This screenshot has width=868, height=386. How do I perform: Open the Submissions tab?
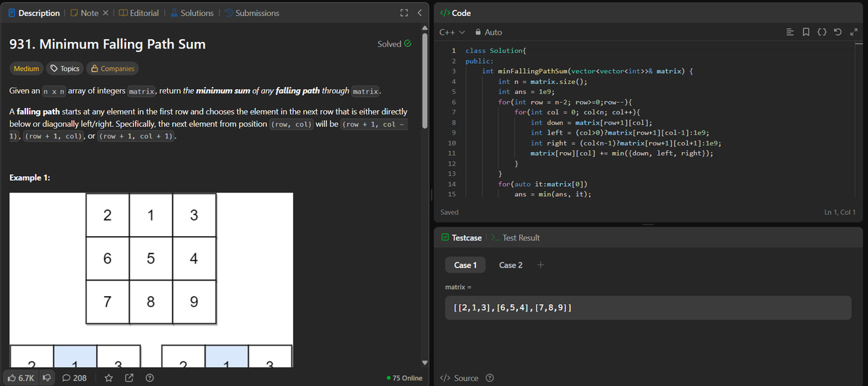coord(251,13)
